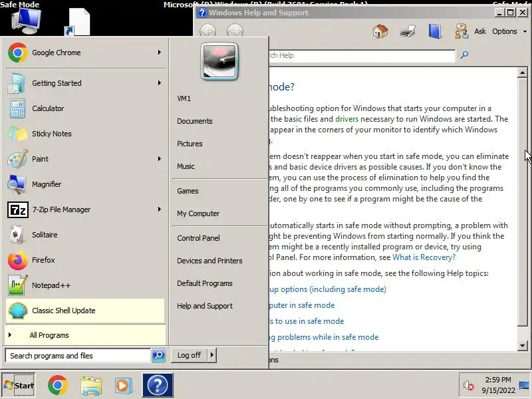The image size is (532, 399).
Task: Click the Show desktop tray icon
Action: tap(524, 386)
